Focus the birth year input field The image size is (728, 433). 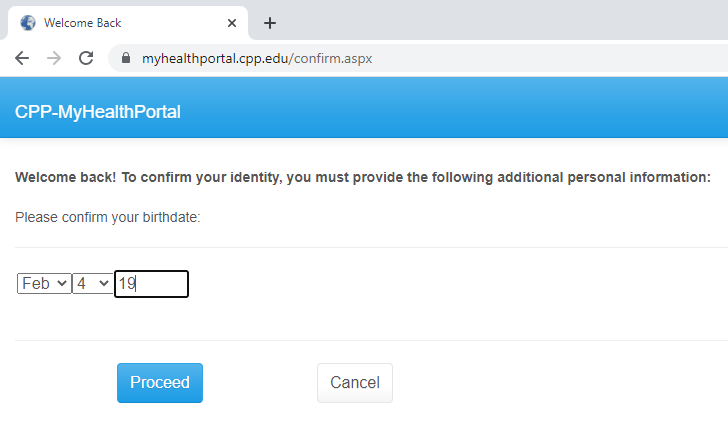[x=151, y=284]
